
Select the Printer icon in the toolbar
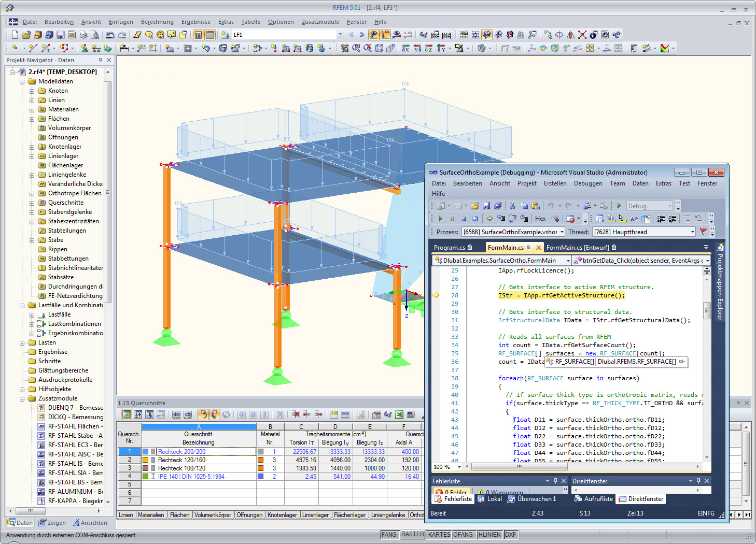point(83,34)
